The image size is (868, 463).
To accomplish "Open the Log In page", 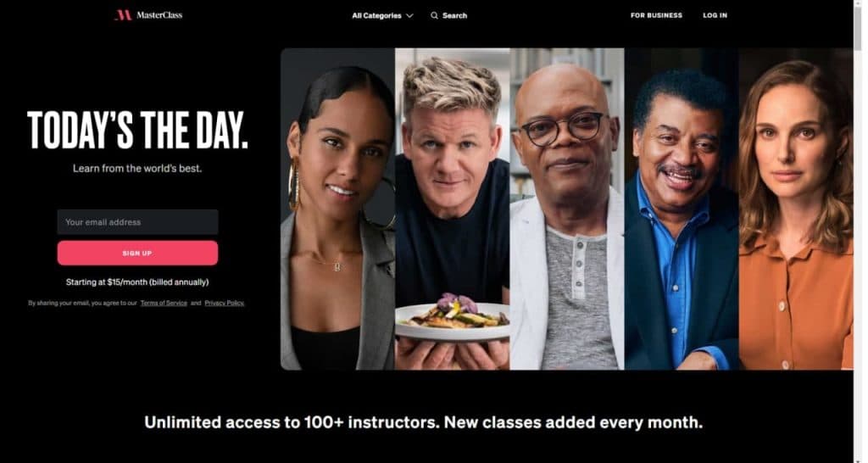I will (x=715, y=15).
